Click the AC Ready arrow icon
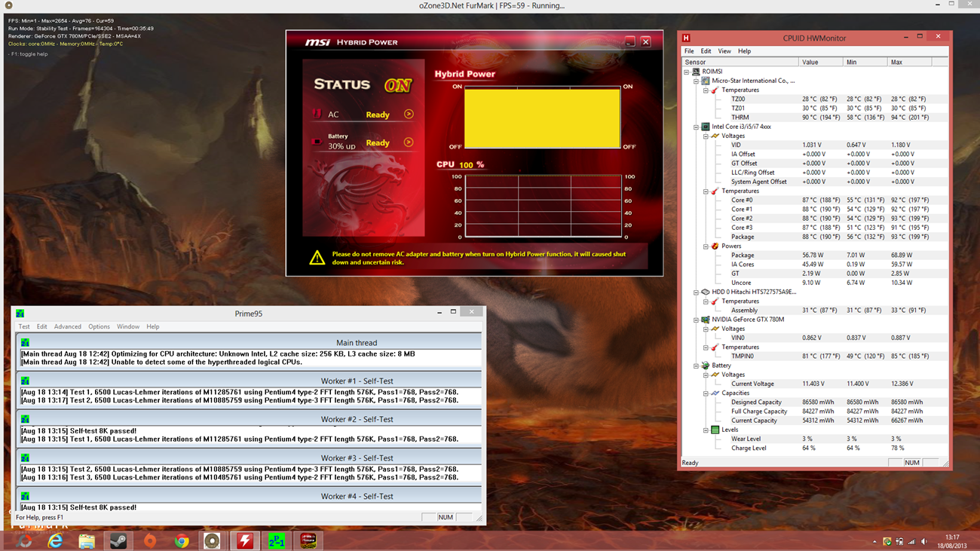The width and height of the screenshot is (980, 551). 409,115
